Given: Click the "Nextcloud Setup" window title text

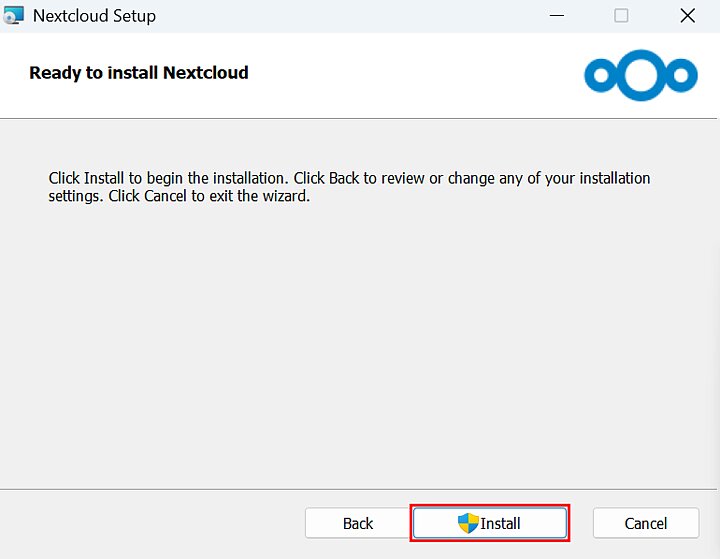Looking at the screenshot, I should (x=94, y=16).
